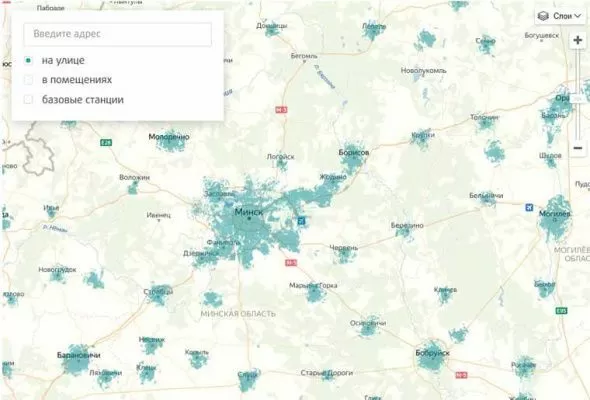
Task: Click the Минск city label
Action: point(249,212)
